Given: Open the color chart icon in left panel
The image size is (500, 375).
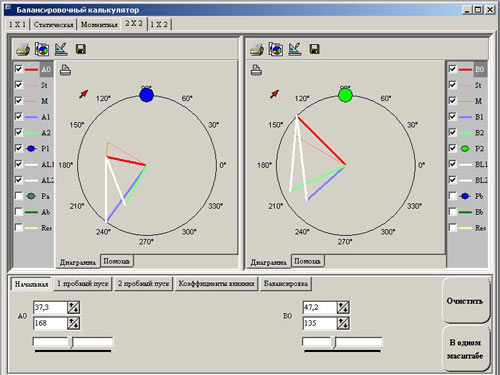Looking at the screenshot, I should (42, 49).
